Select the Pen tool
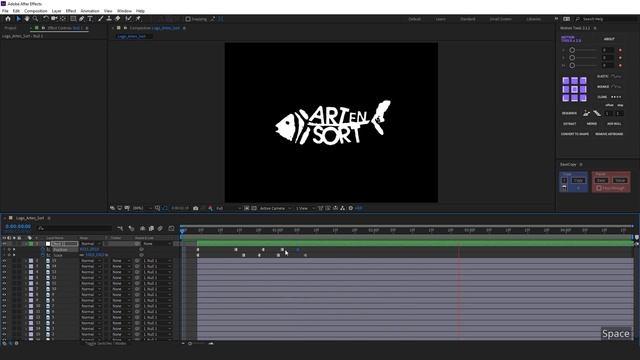This screenshot has width=640, height=360. (82, 19)
